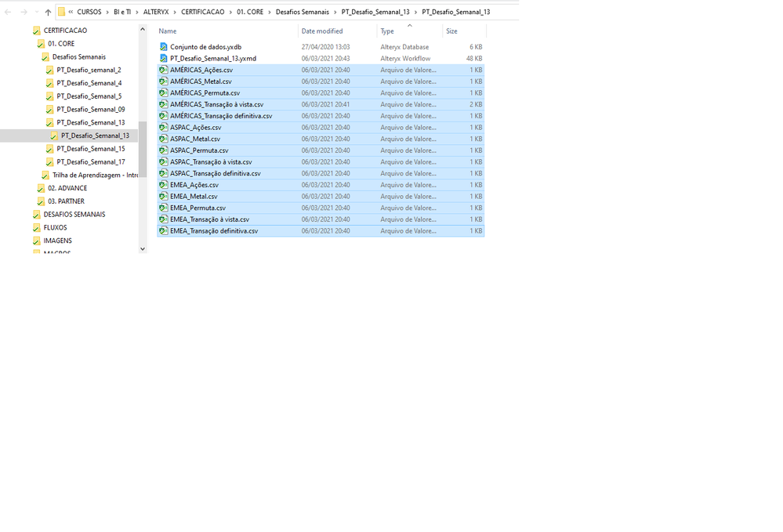Sort files by the Date modified column
The width and height of the screenshot is (783, 532).
[322, 31]
